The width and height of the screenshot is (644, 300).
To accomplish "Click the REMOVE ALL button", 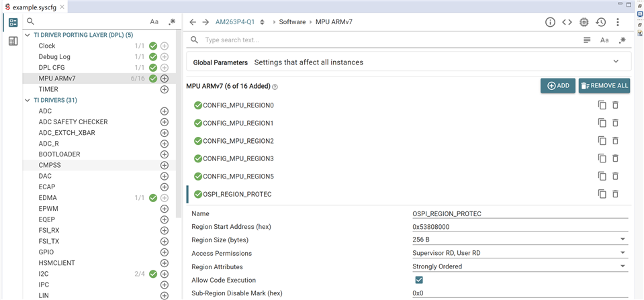I will pyautogui.click(x=604, y=86).
